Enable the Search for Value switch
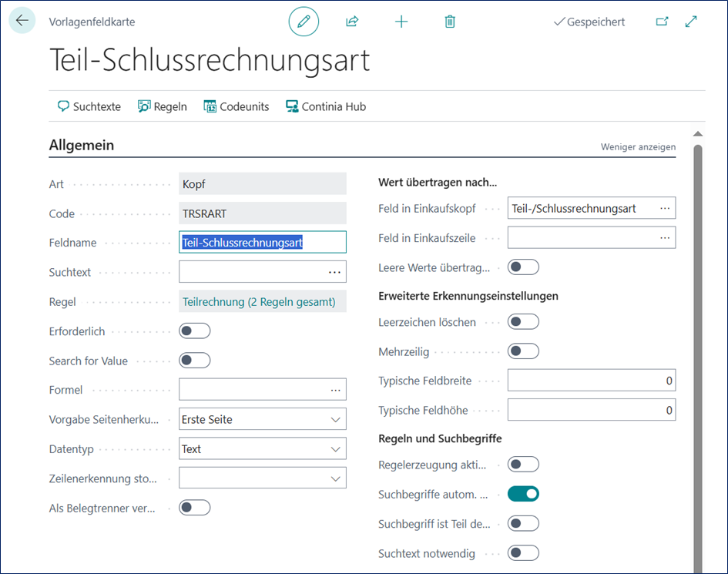The width and height of the screenshot is (728, 574). 194,361
